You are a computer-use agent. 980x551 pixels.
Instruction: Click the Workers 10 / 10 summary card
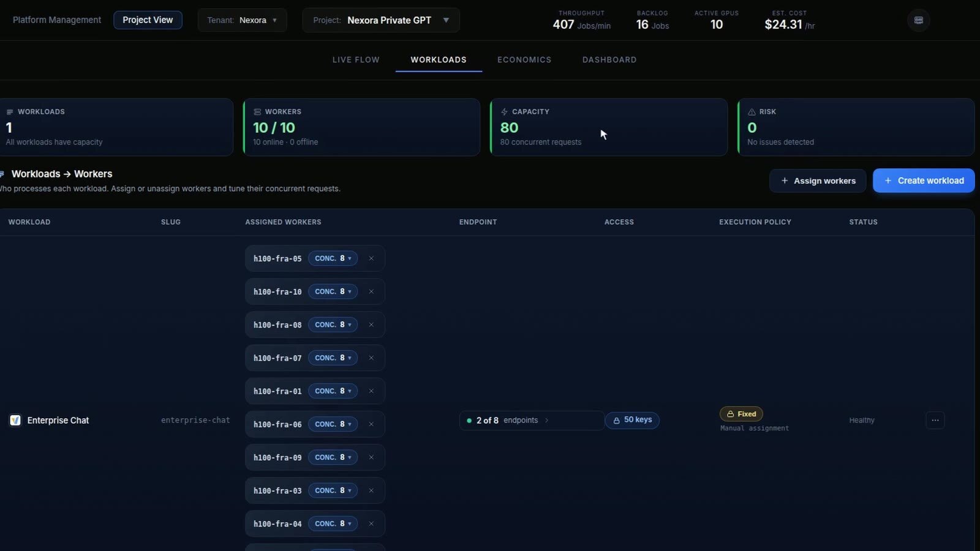tap(361, 127)
